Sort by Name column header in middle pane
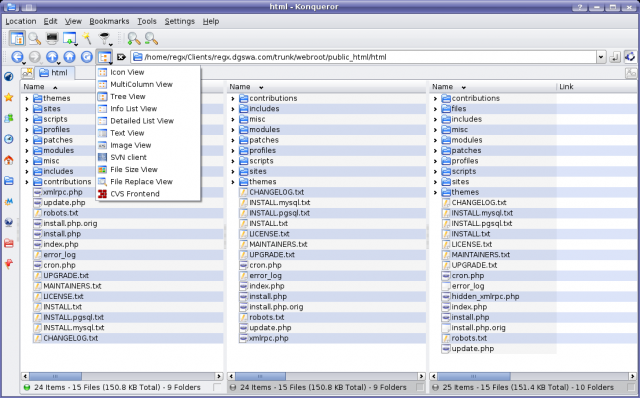640x398 pixels. point(326,87)
